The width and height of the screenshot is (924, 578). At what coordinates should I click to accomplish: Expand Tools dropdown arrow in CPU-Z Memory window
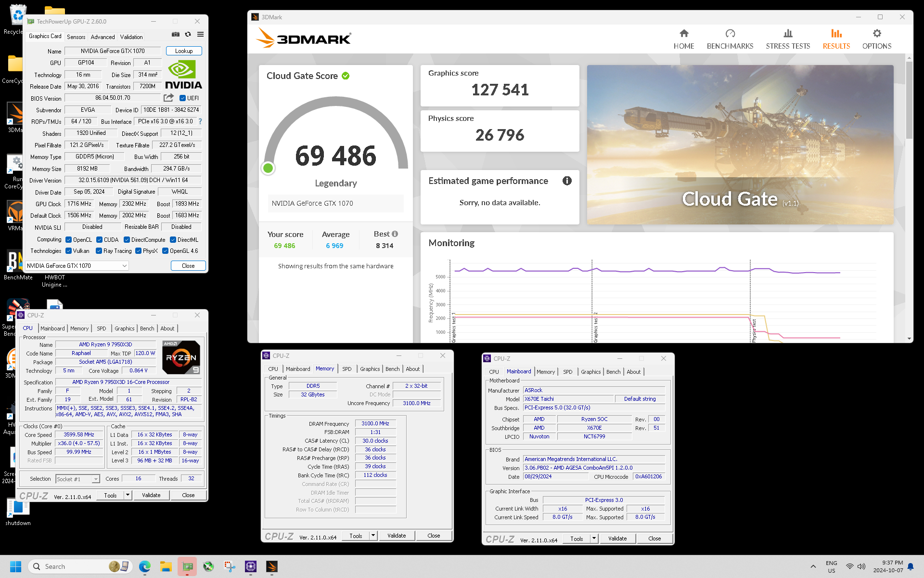[373, 536]
